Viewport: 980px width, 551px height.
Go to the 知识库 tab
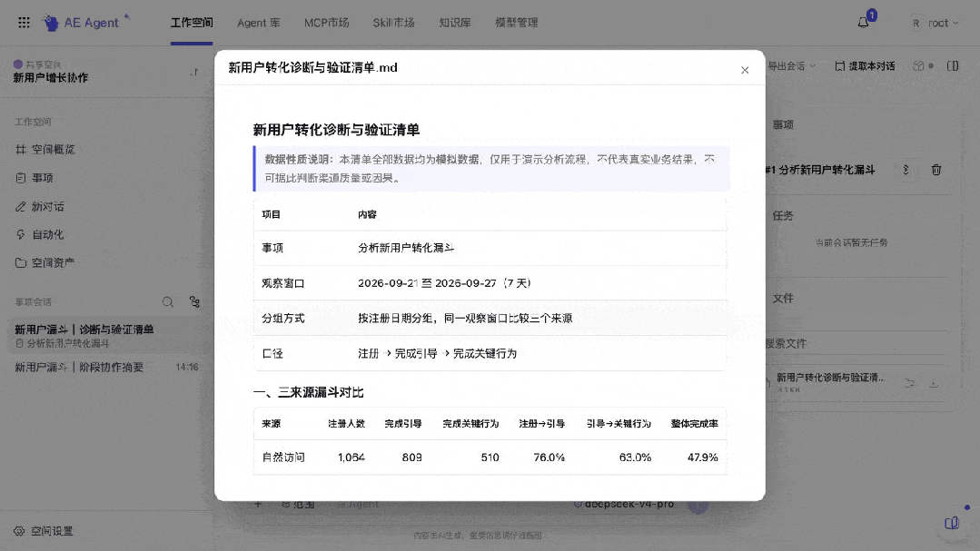(455, 23)
